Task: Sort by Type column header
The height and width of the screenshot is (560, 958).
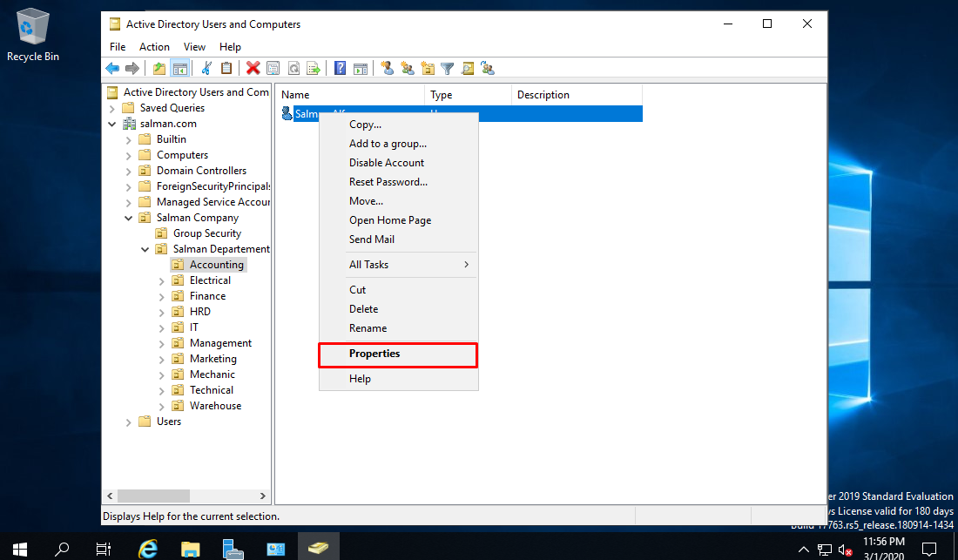Action: pyautogui.click(x=468, y=95)
